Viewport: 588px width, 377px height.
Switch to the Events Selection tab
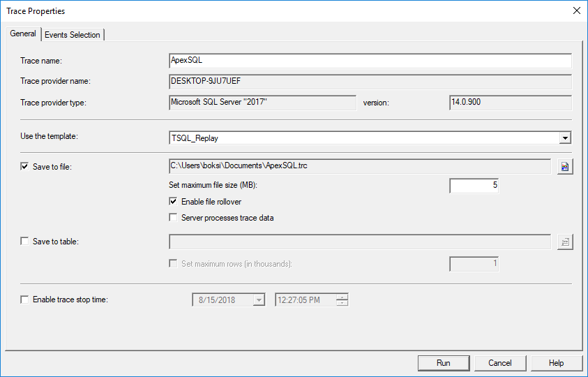[73, 34]
